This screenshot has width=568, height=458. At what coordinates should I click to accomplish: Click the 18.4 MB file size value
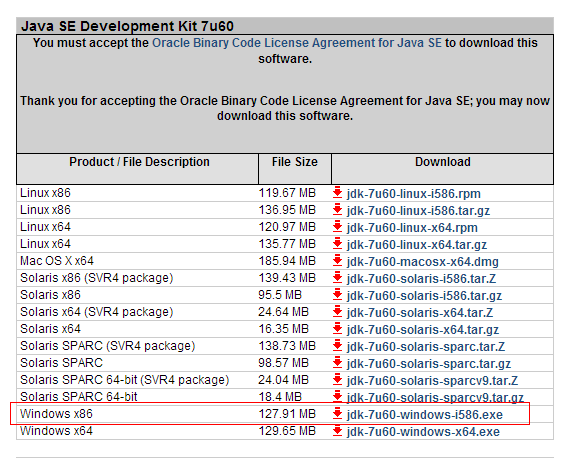[x=280, y=397]
